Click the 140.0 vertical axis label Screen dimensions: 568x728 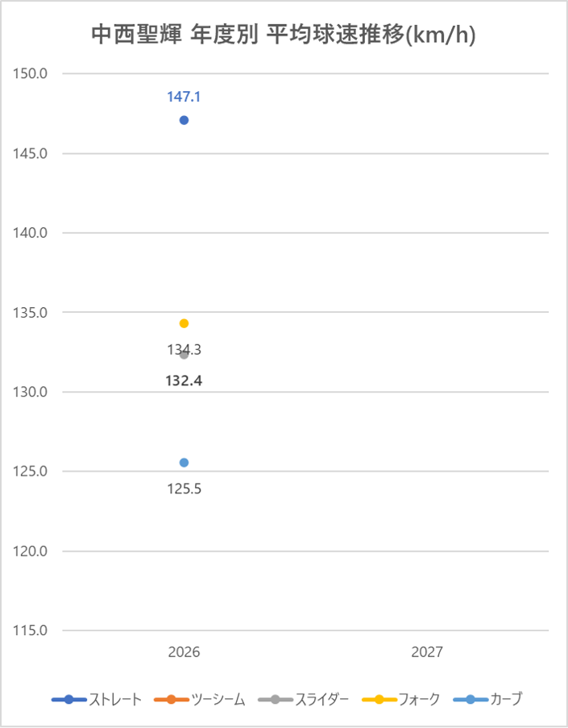pyautogui.click(x=31, y=233)
